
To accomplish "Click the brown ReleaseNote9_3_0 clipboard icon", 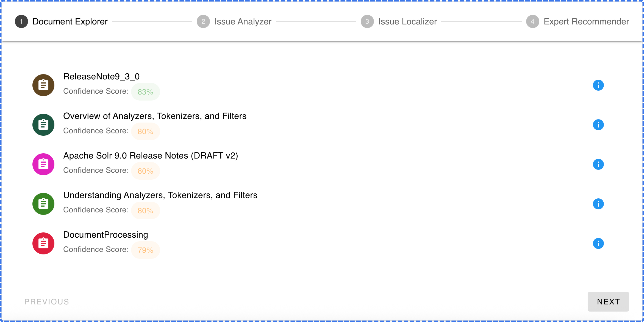I will [x=43, y=85].
